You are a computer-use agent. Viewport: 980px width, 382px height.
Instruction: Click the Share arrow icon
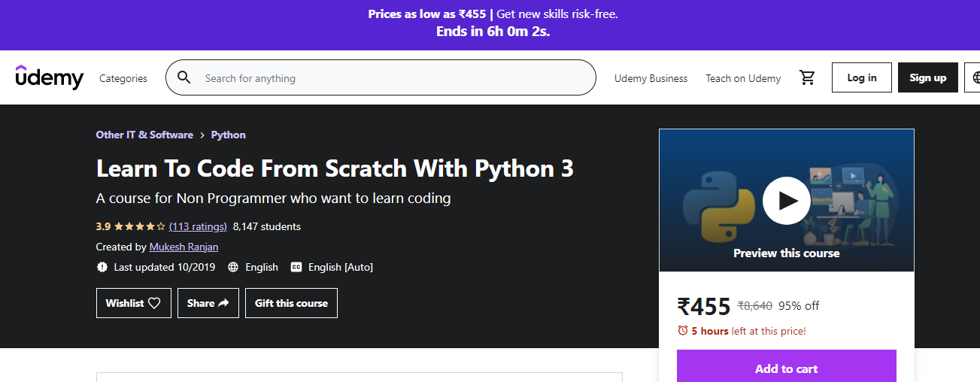(x=223, y=303)
